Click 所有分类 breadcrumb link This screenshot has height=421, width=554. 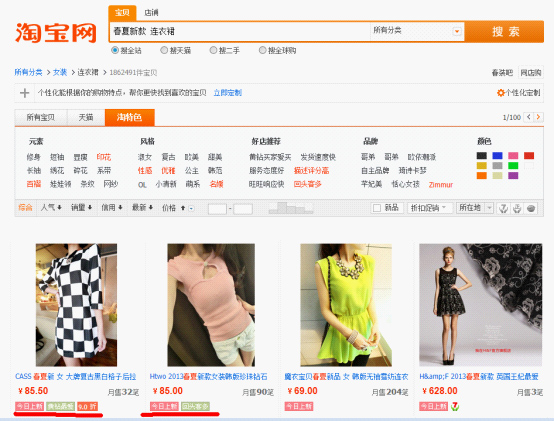click(x=28, y=72)
